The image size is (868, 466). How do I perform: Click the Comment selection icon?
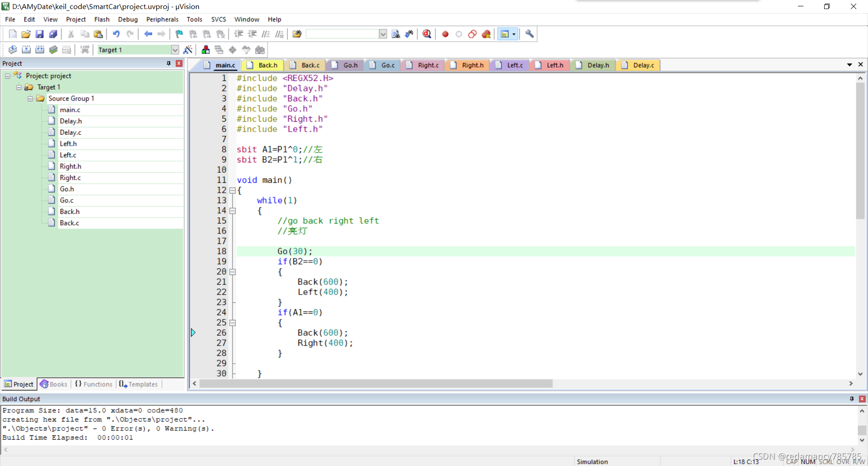tap(266, 34)
